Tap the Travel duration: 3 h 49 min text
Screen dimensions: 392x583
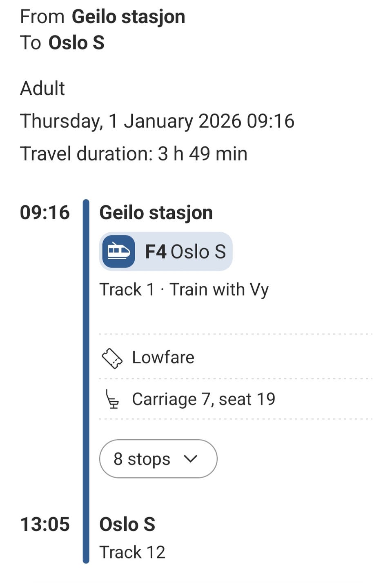(x=134, y=154)
